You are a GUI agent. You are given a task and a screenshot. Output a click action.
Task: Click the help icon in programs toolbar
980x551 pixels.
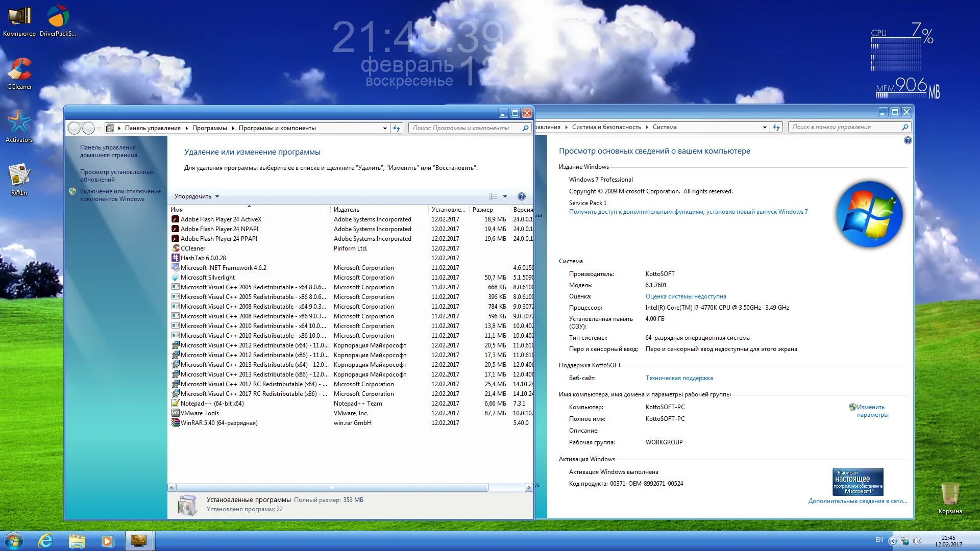click(x=521, y=196)
